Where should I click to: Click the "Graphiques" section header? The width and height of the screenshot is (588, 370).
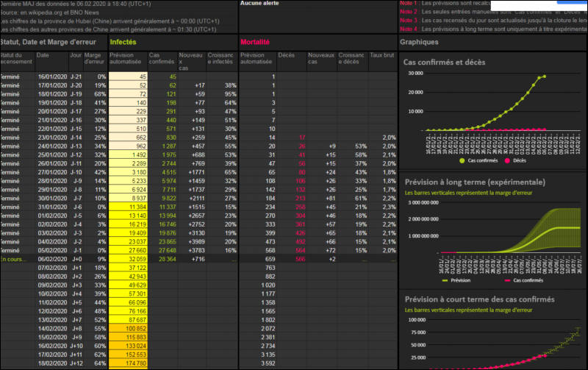419,42
